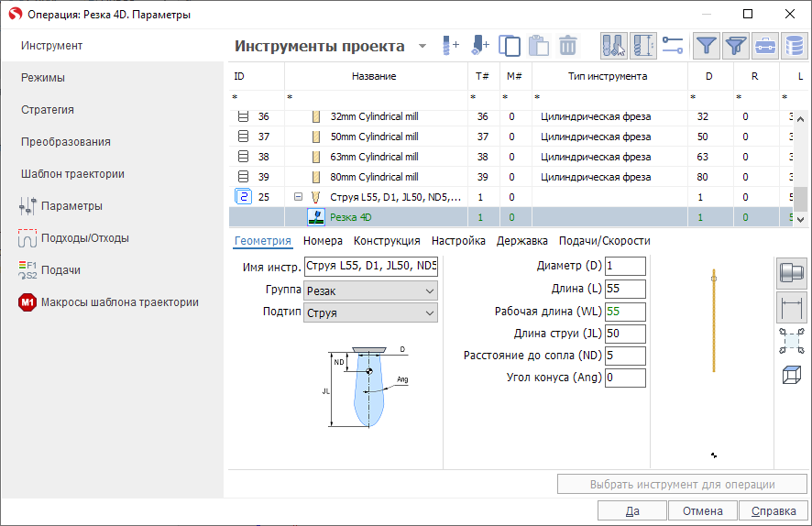Copy the selected tool icon
The width and height of the screenshot is (812, 526).
(510, 46)
